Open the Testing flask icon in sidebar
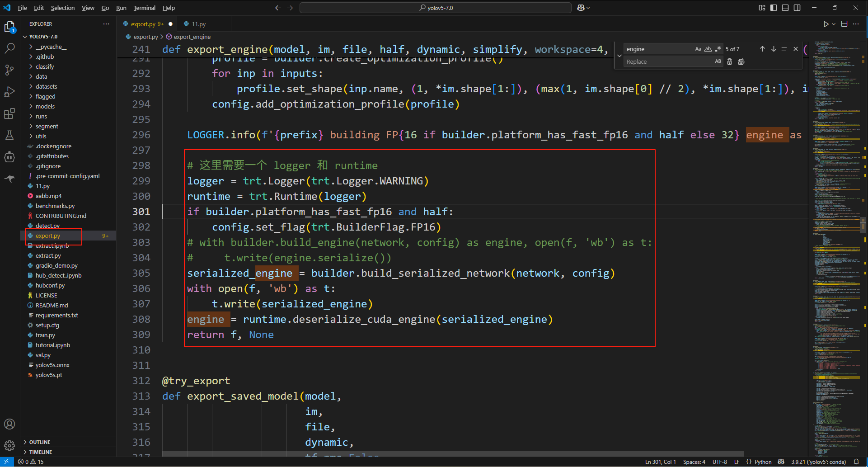The image size is (868, 467). click(10, 135)
